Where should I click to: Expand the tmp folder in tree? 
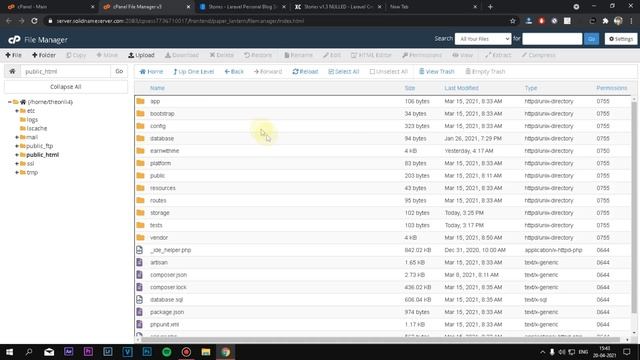coord(17,172)
